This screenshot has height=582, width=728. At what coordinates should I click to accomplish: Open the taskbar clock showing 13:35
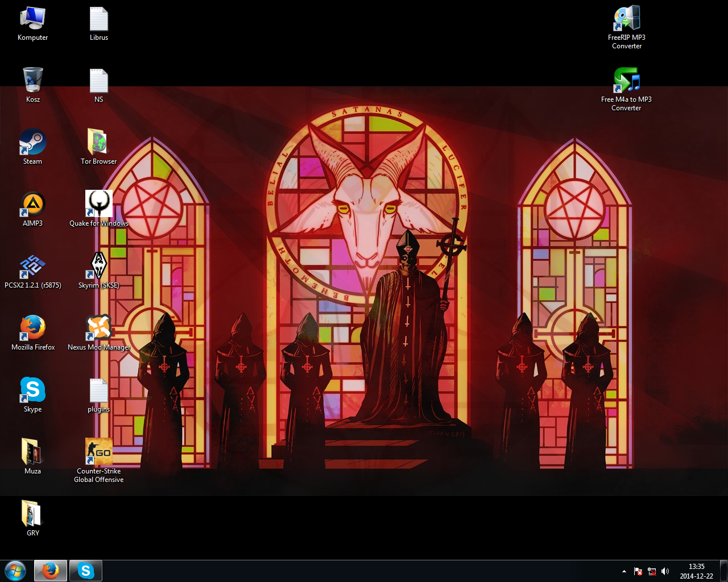(696, 571)
